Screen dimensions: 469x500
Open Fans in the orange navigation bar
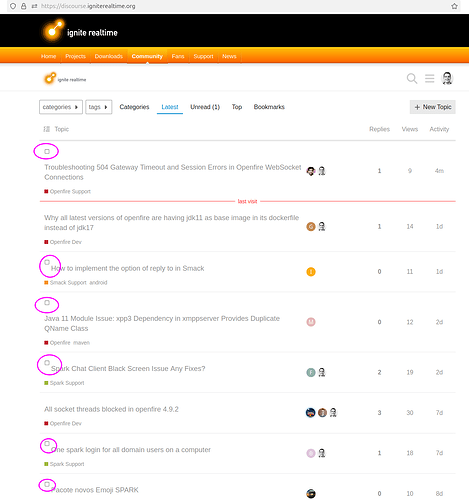click(178, 56)
